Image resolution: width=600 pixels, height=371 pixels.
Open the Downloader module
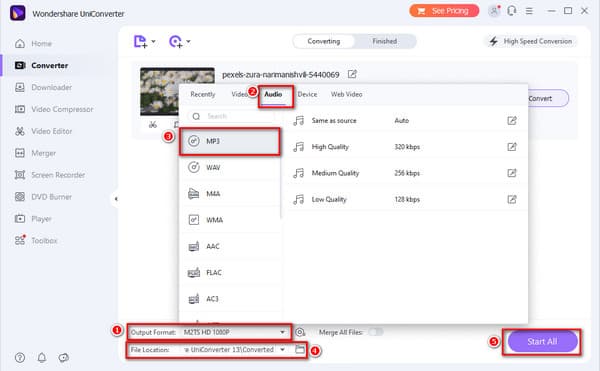pyautogui.click(x=43, y=87)
